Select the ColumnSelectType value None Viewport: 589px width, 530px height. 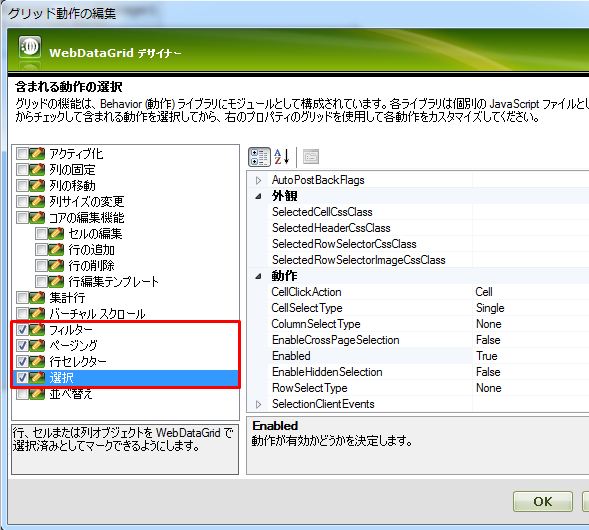(x=488, y=324)
